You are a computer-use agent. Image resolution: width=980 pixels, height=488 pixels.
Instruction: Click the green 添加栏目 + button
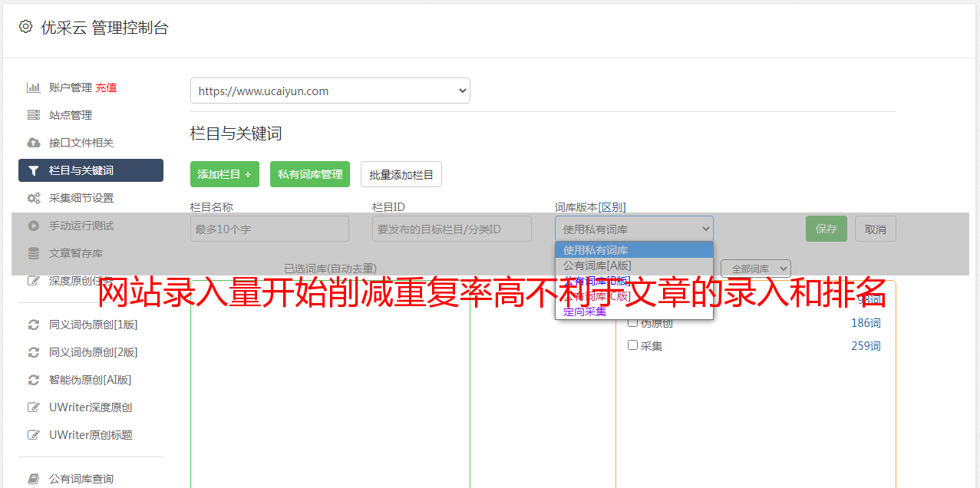pos(225,174)
